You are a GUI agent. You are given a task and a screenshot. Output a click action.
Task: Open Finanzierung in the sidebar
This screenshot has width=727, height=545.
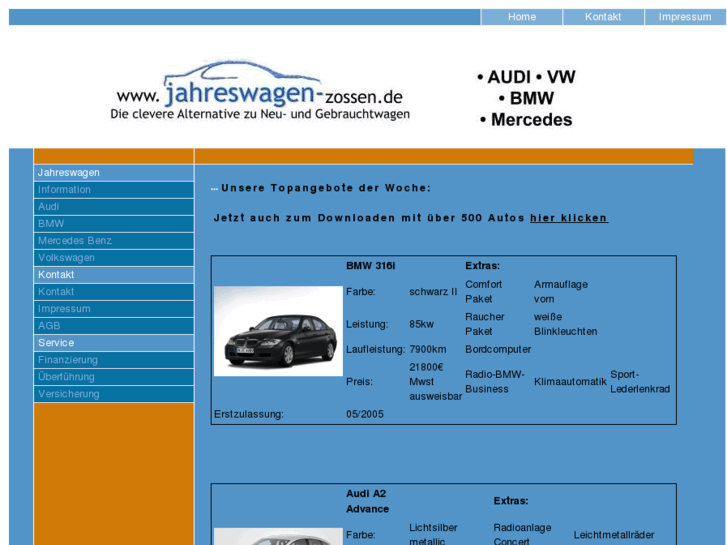[x=114, y=360]
